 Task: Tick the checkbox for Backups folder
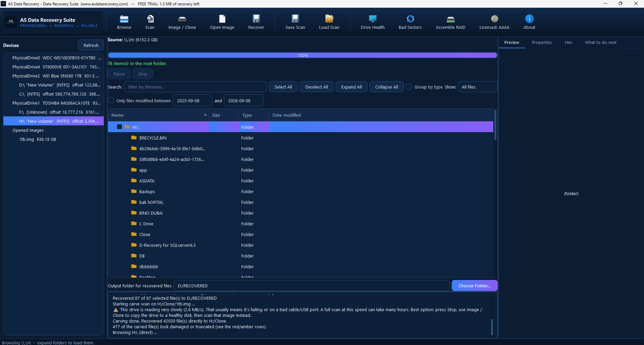tap(126, 191)
